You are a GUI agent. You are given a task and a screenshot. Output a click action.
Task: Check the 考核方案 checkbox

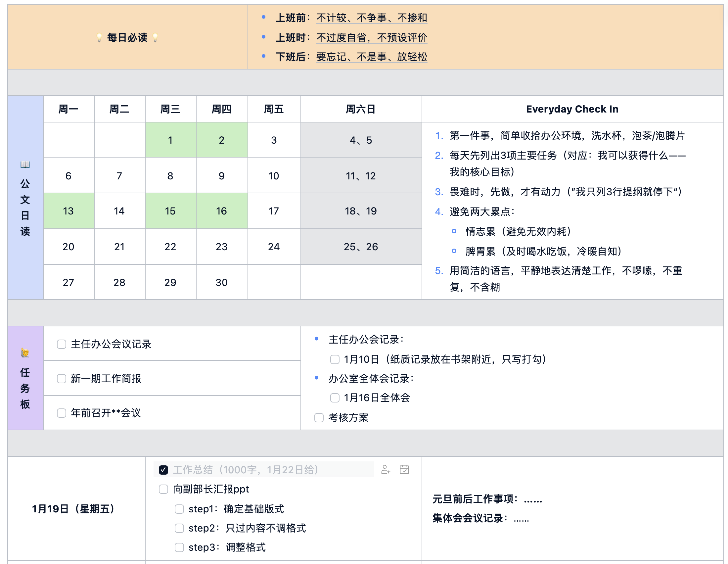point(319,418)
